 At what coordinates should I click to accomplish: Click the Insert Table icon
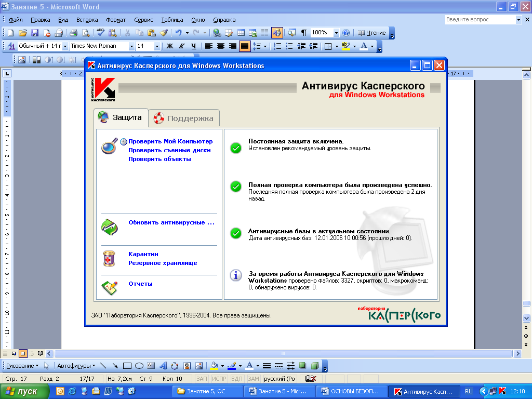(x=241, y=33)
